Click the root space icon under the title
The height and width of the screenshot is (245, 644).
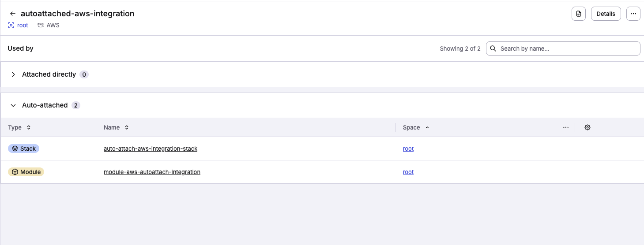11,26
